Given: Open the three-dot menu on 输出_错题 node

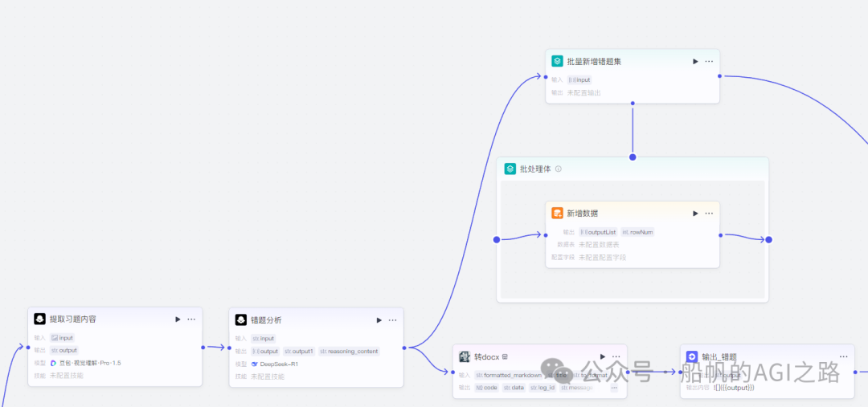Looking at the screenshot, I should click(x=844, y=356).
